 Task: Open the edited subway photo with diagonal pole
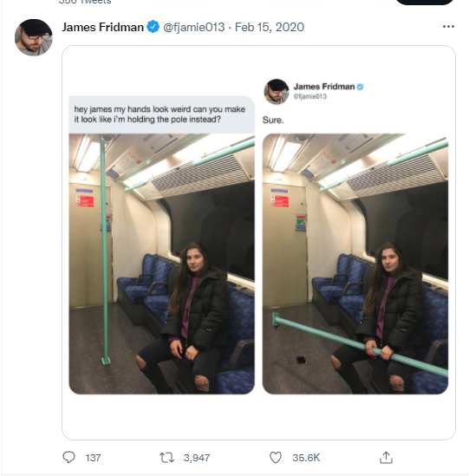pyautogui.click(x=355, y=264)
